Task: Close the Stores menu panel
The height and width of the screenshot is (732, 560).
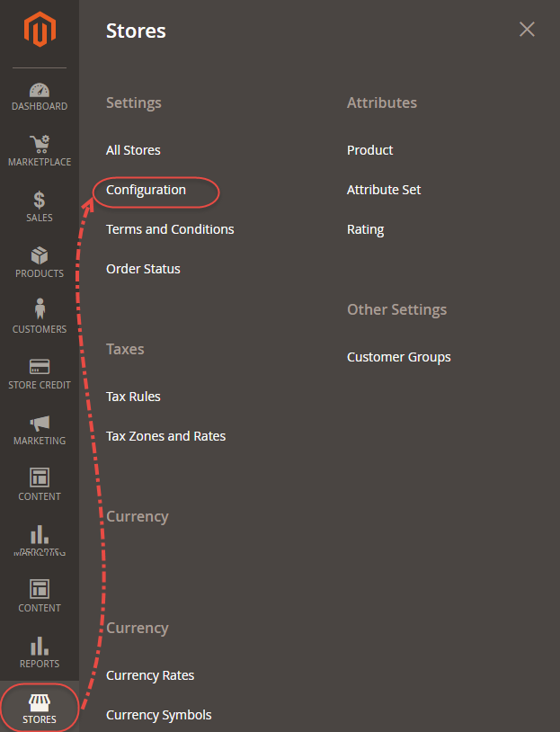Action: click(527, 29)
